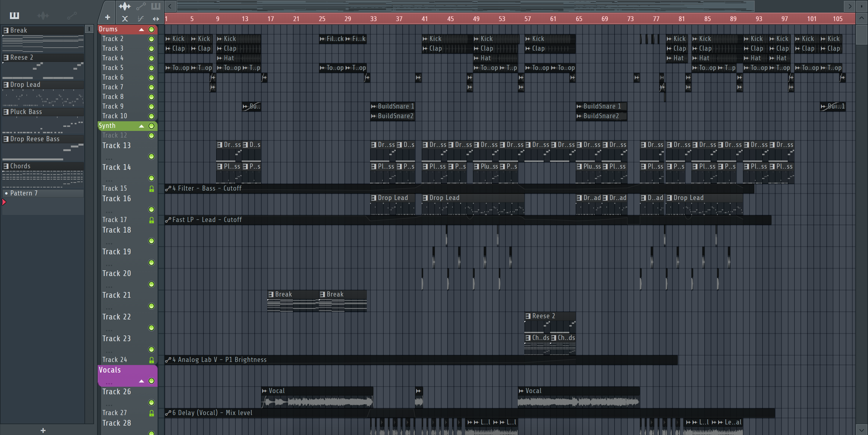Select the Track 22 name label
Viewport: 868px width, 435px height.
[117, 317]
